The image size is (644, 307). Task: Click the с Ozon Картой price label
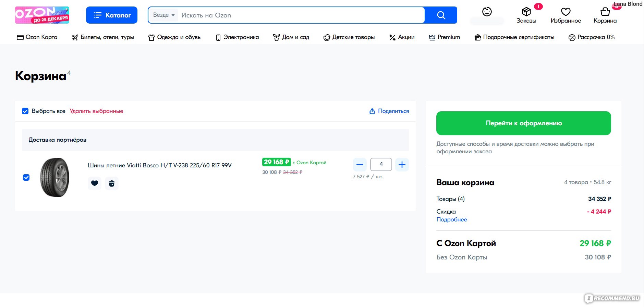[309, 163]
